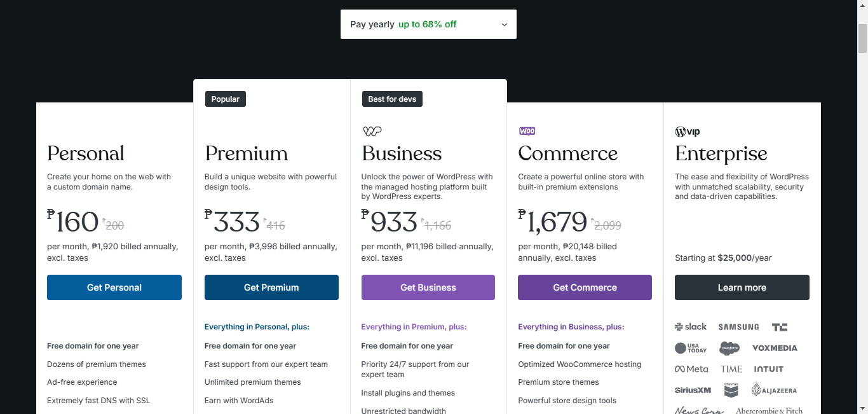
Task: Select the Get Business plan button
Action: (428, 287)
